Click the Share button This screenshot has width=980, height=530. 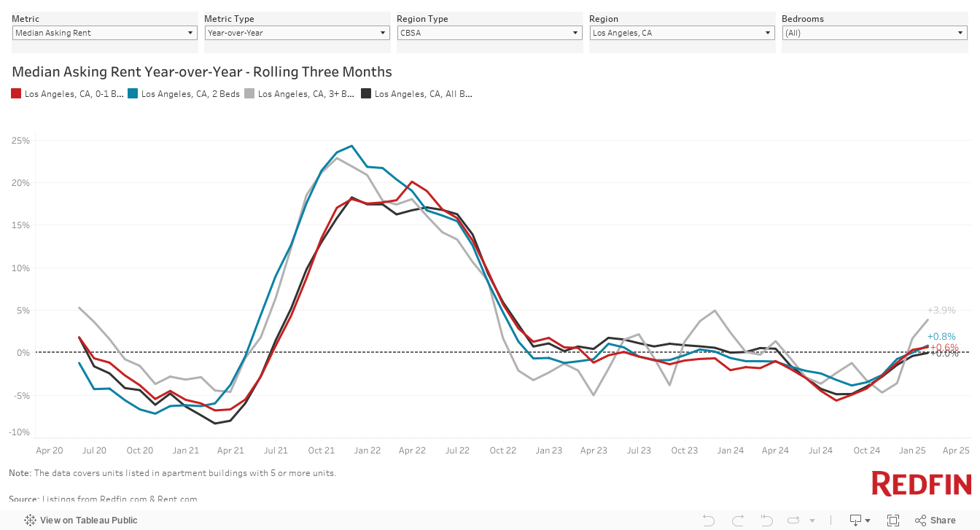(x=935, y=520)
